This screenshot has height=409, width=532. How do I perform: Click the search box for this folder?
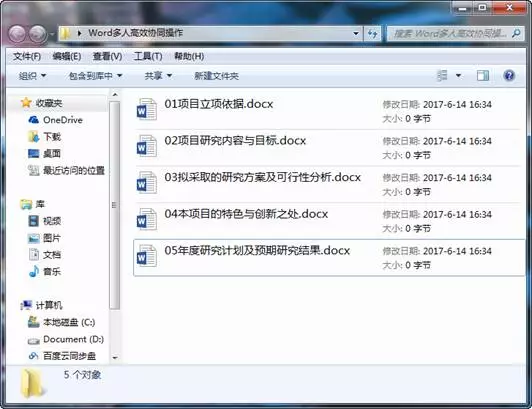tap(454, 33)
